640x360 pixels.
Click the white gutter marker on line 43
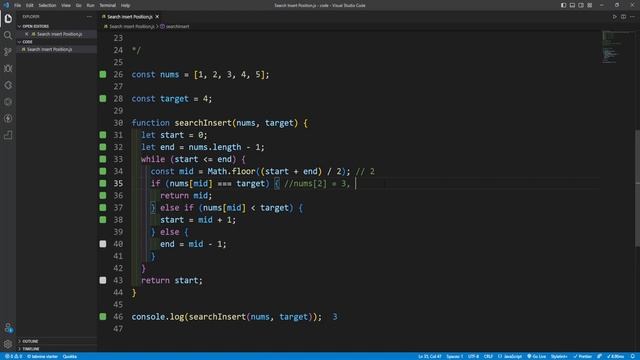[x=103, y=280]
